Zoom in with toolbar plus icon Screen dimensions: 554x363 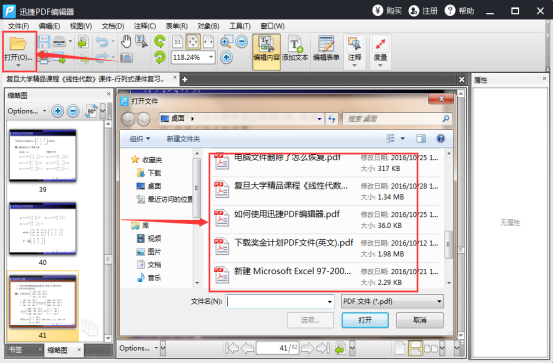click(226, 57)
